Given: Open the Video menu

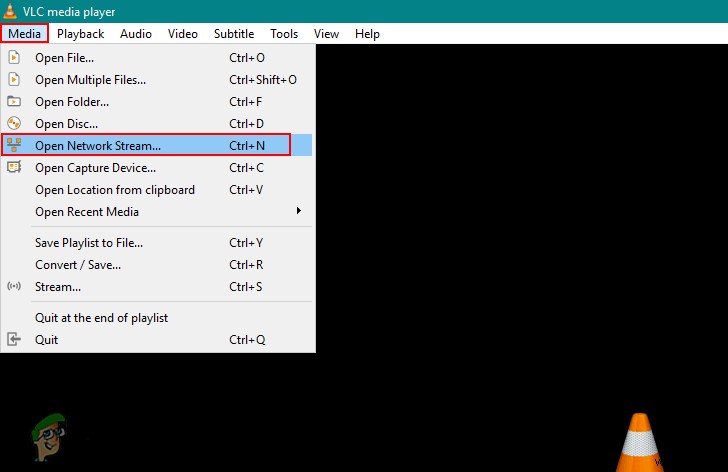Looking at the screenshot, I should tap(183, 34).
